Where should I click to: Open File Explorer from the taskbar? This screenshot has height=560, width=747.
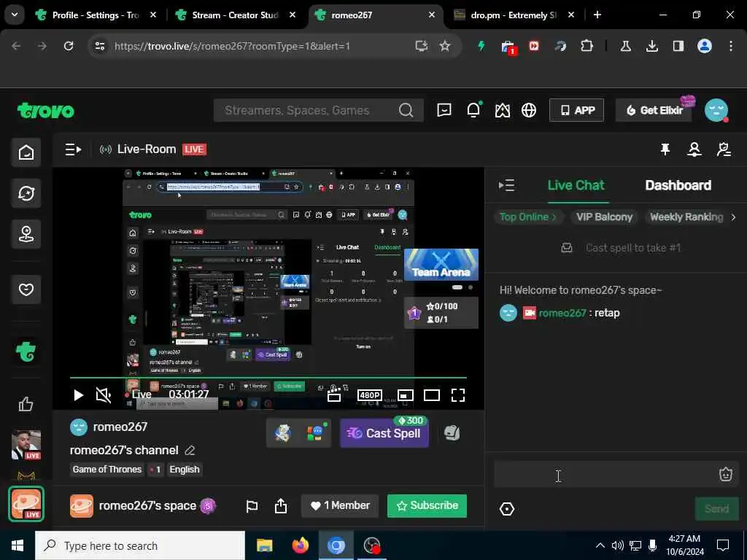[x=264, y=545]
